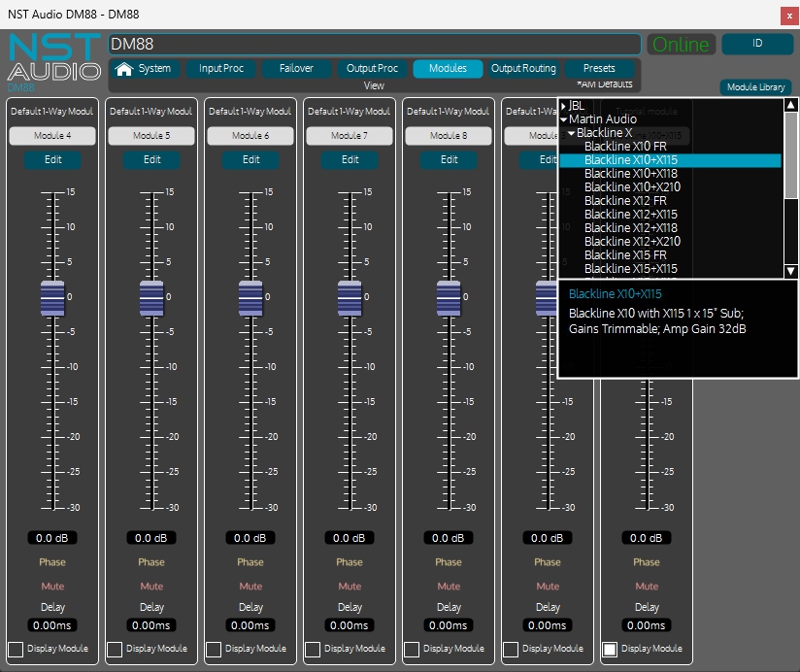Select Blackline X12+X210 preset
Viewport: 800px width, 672px height.
632,242
